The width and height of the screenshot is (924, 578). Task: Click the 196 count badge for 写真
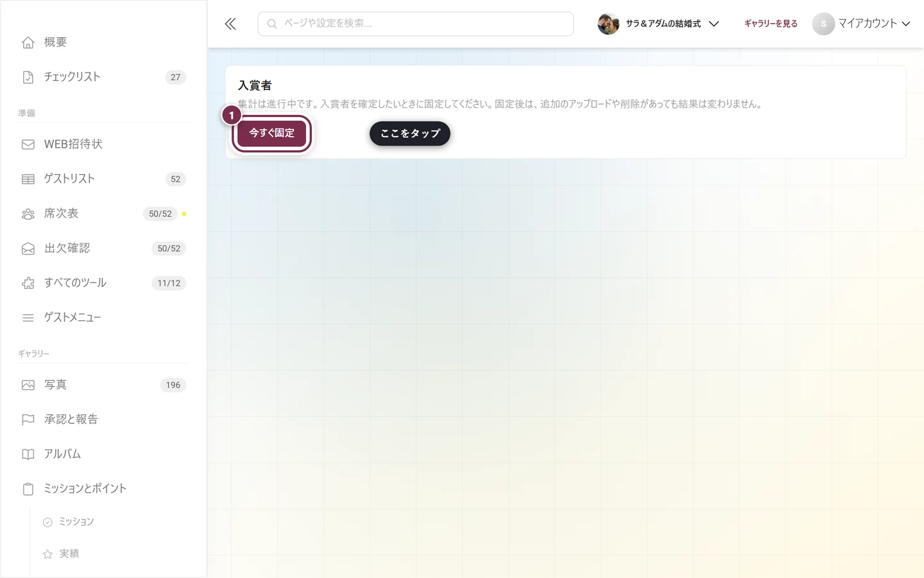point(173,385)
